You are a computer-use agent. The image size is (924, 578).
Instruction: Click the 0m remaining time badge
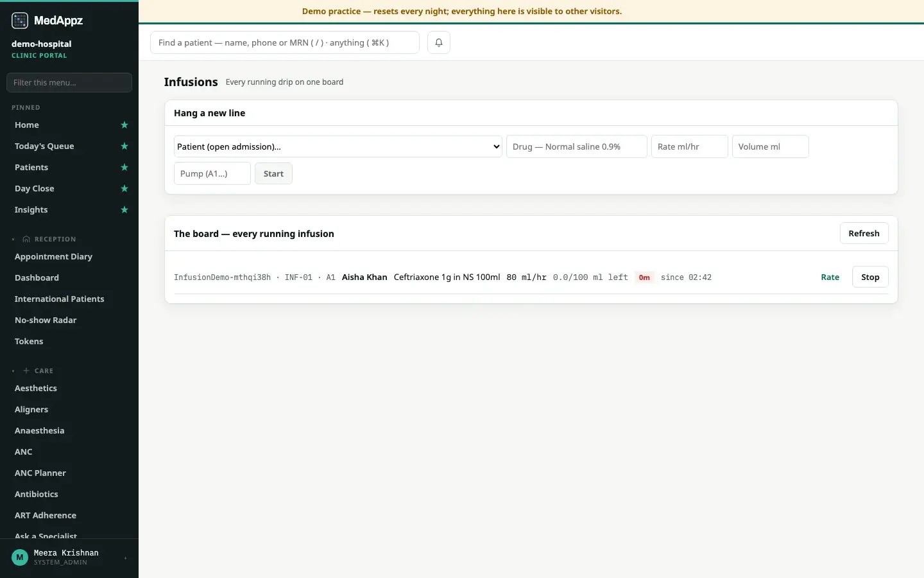pos(644,277)
